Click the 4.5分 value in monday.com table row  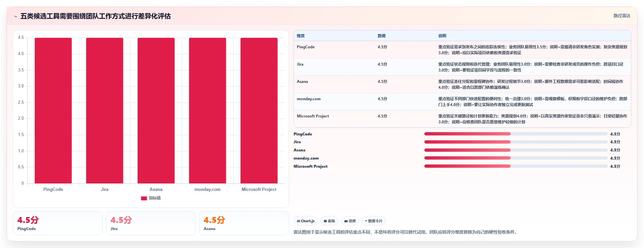point(382,99)
